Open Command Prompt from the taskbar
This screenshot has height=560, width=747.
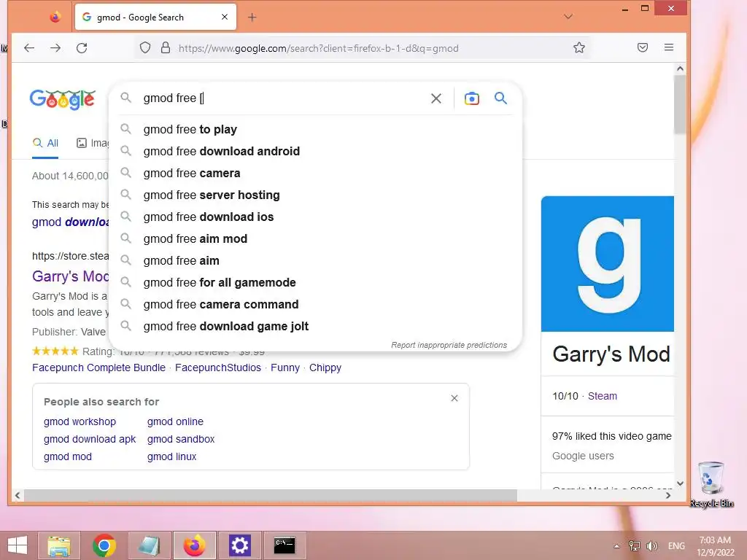click(x=285, y=545)
